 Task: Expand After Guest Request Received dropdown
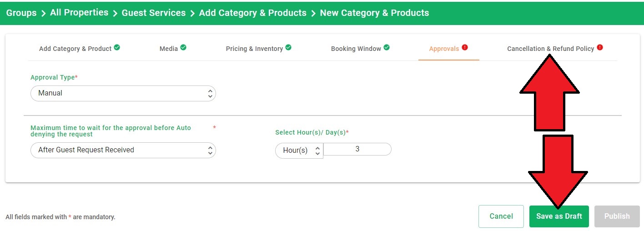click(123, 150)
